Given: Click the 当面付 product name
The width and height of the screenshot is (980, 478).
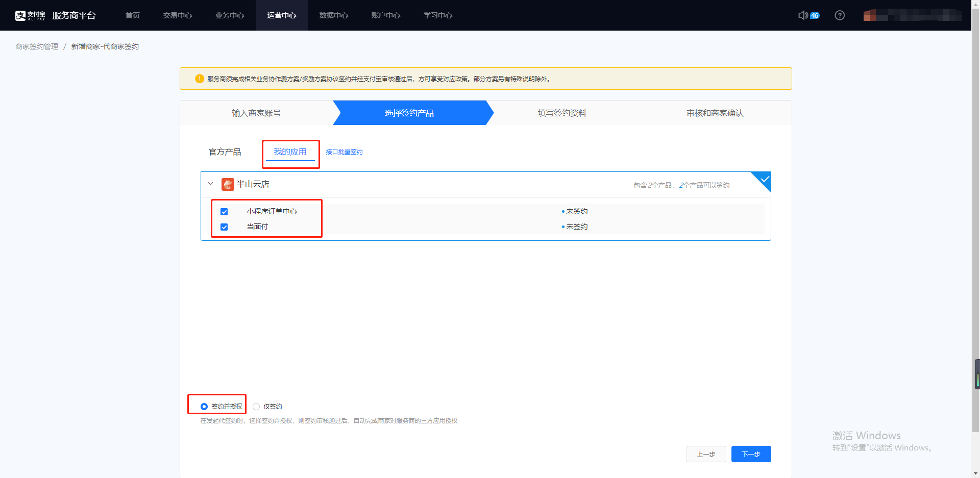Looking at the screenshot, I should click(257, 227).
